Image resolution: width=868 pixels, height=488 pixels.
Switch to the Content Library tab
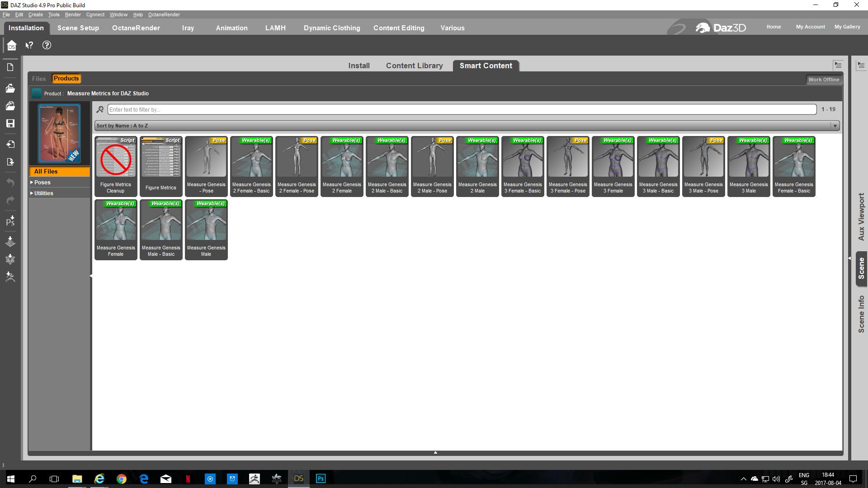(x=414, y=66)
